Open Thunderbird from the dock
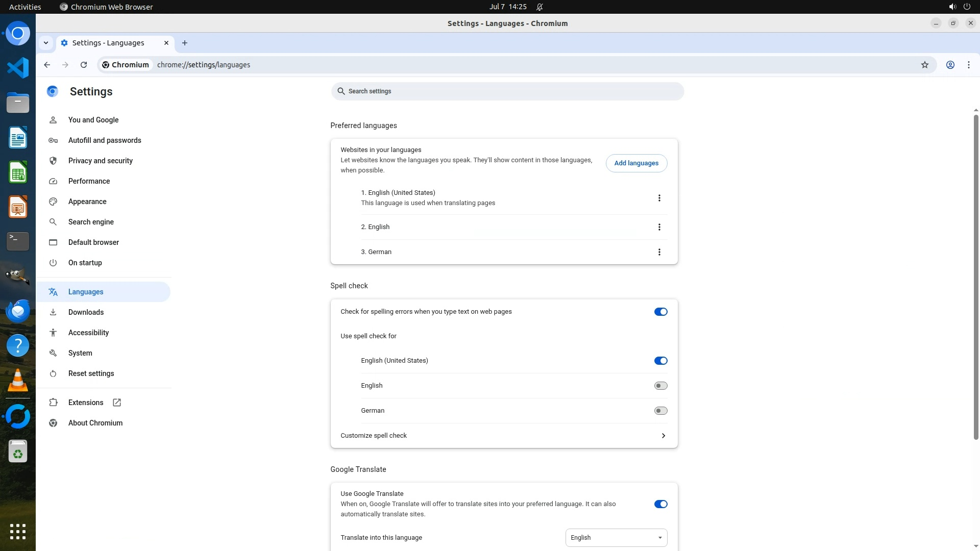 (18, 311)
